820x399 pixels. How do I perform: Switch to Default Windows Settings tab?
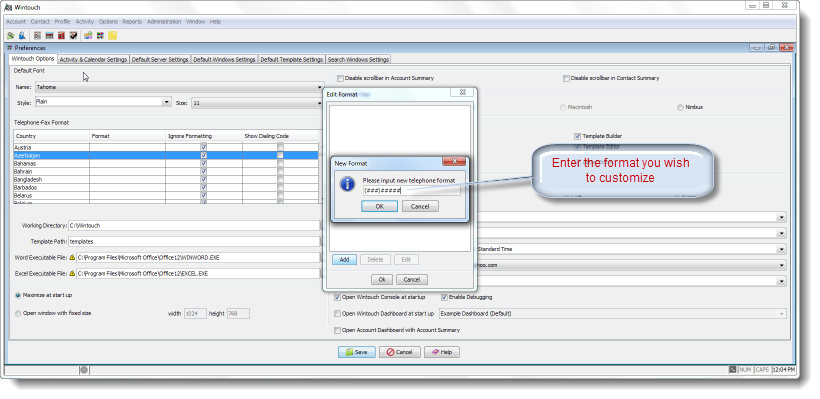click(224, 60)
